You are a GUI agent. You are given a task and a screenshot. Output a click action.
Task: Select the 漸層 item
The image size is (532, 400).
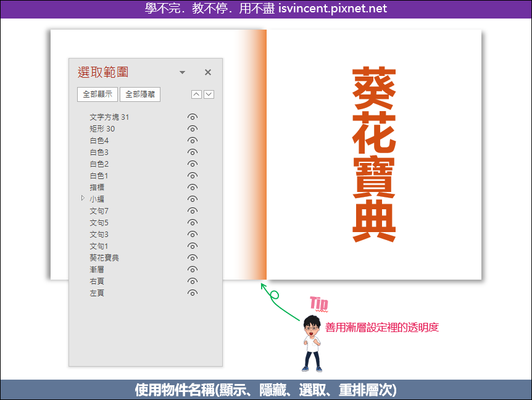pos(97,269)
